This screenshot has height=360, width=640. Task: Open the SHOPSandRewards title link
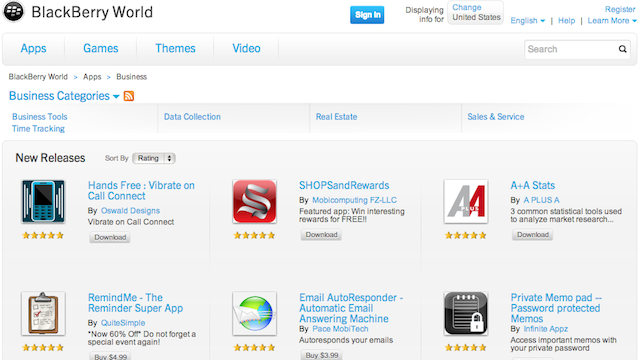click(x=344, y=185)
